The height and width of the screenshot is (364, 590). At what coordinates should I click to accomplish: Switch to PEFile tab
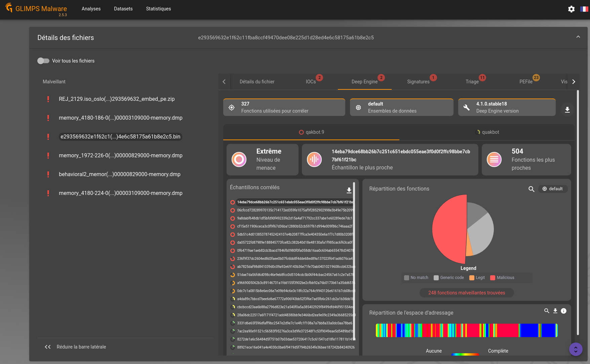(526, 82)
